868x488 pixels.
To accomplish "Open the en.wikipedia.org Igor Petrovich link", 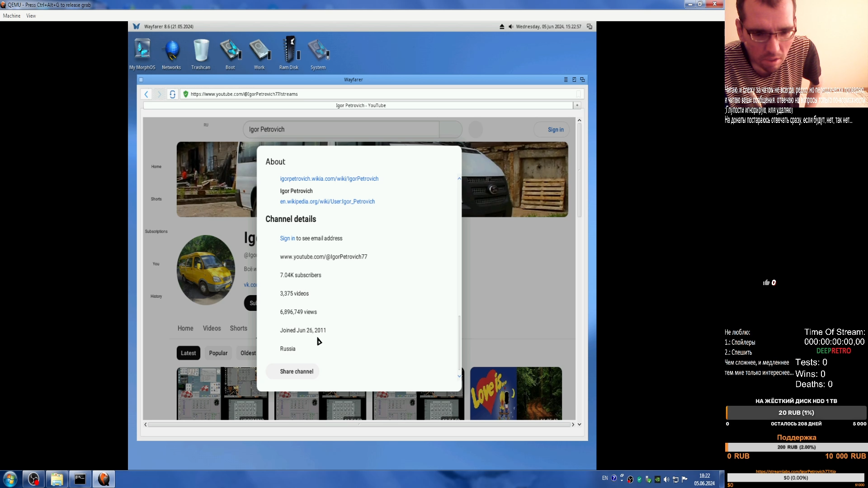I will click(327, 201).
